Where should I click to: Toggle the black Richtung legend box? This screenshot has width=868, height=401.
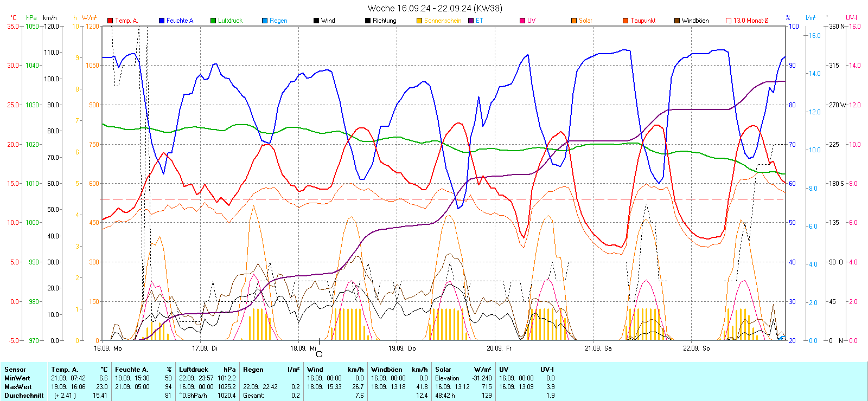click(368, 21)
